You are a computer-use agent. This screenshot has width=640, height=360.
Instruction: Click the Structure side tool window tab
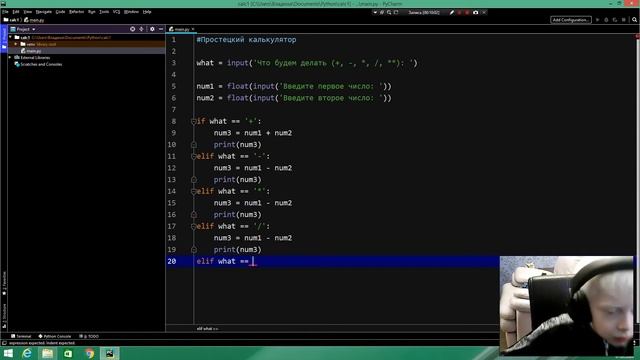click(x=4, y=315)
